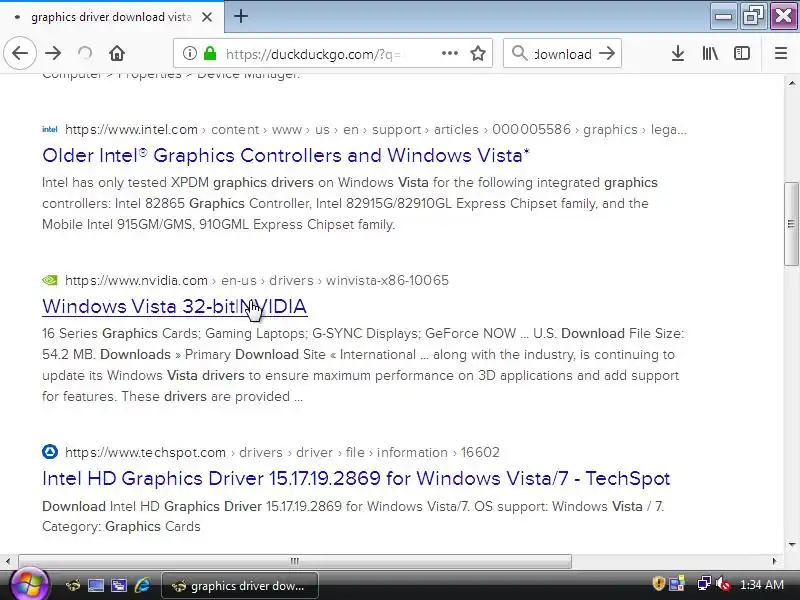Click the vertical scrollbar thumb
Screen dimensions: 800x600
[791, 223]
